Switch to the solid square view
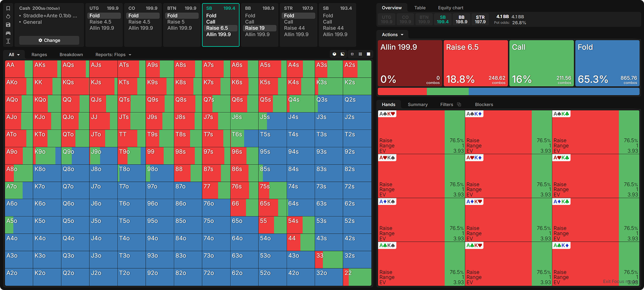644x290 pixels. point(368,54)
